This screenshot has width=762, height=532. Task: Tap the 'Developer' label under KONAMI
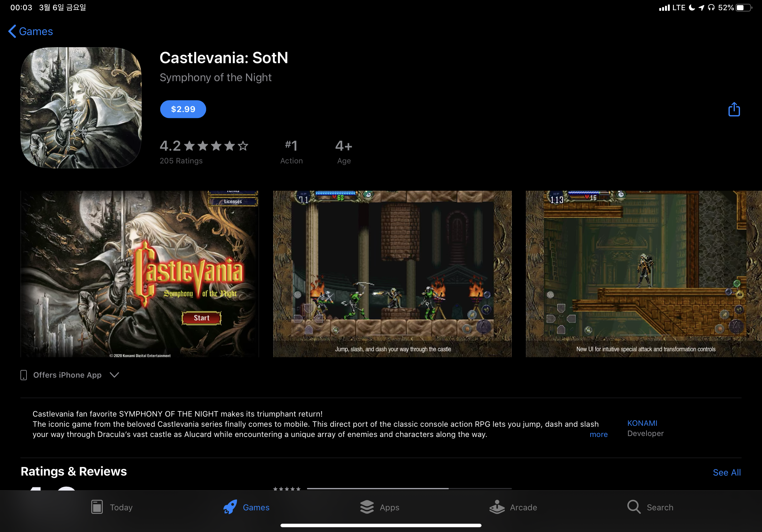(645, 433)
